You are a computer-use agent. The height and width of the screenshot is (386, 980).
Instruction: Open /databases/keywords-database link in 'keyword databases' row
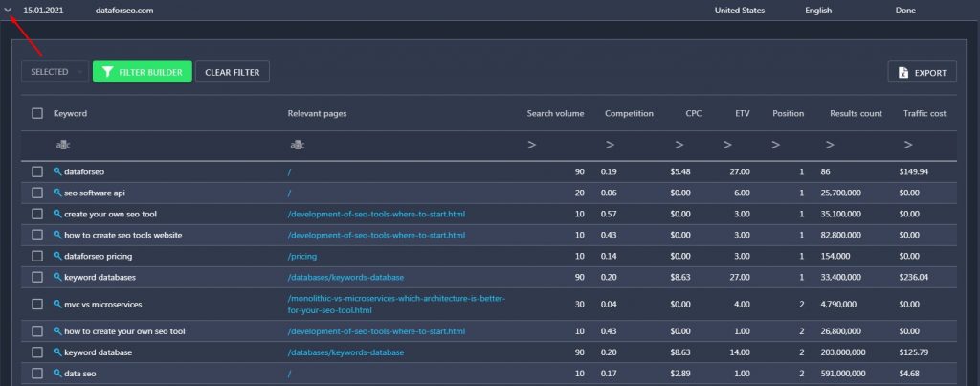tap(345, 277)
